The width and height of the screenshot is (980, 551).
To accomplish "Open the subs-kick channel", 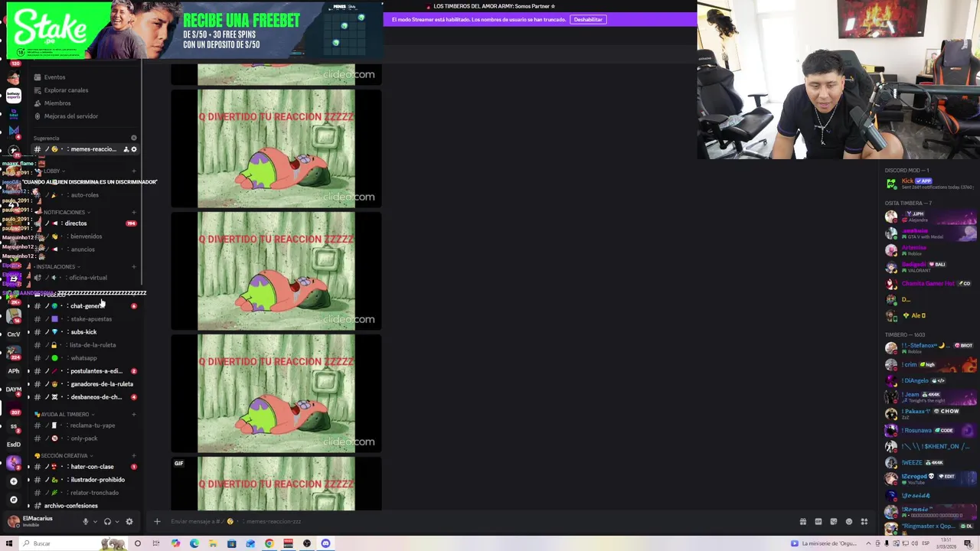I will 84,332.
